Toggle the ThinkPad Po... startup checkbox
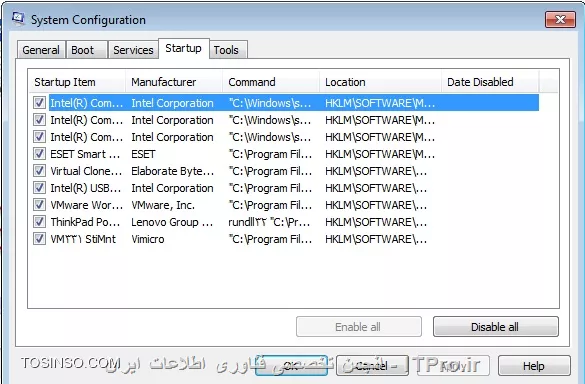This screenshot has width=585, height=384. tap(39, 222)
